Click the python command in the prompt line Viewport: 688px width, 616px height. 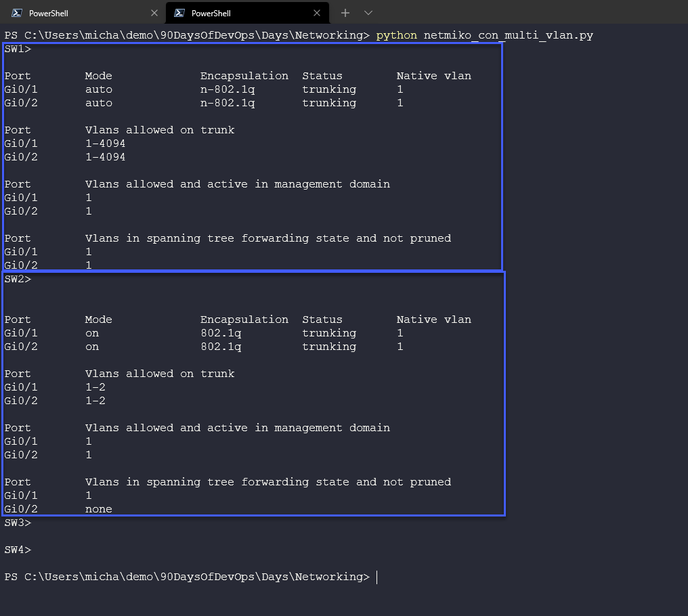[396, 35]
